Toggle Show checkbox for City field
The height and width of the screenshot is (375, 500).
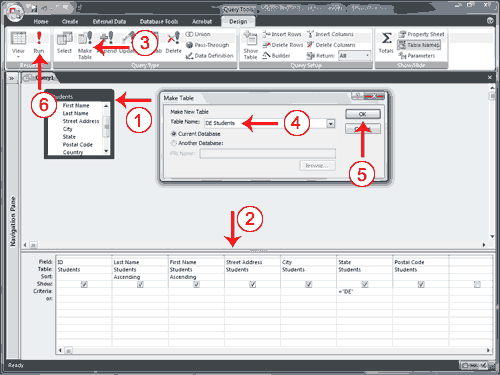[309, 284]
